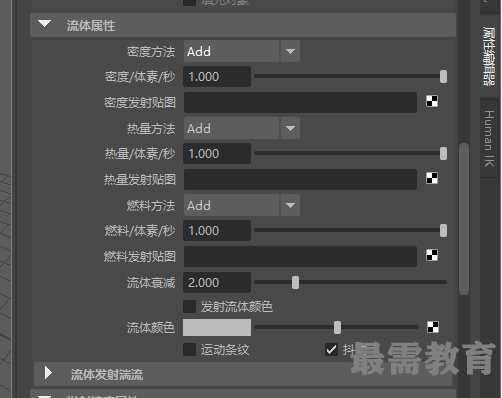Click the 密度发射贴图 text field
This screenshot has width=502, height=398.
300,102
